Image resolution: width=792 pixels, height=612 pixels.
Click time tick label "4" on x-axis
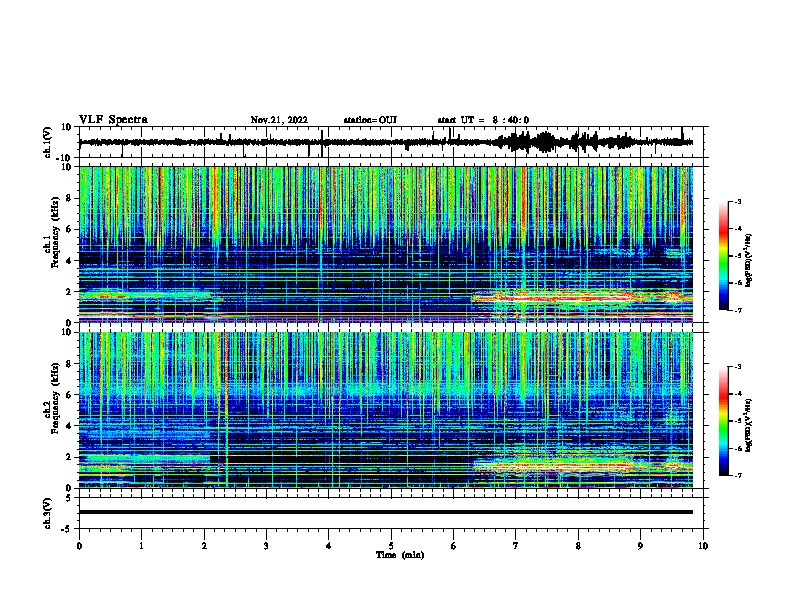click(329, 546)
